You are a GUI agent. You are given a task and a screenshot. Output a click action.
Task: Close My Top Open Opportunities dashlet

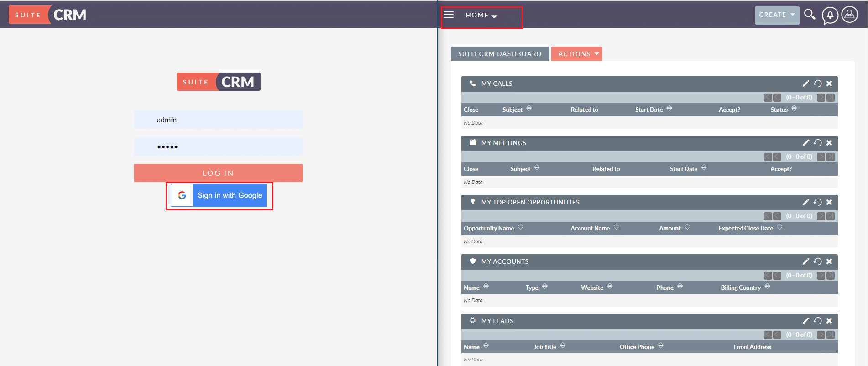point(829,202)
